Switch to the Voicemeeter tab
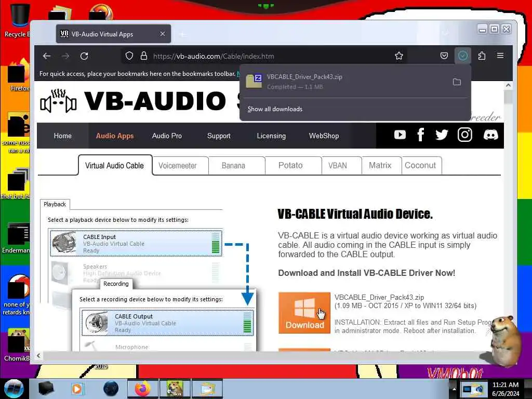The height and width of the screenshot is (399, 532). [x=180, y=166]
